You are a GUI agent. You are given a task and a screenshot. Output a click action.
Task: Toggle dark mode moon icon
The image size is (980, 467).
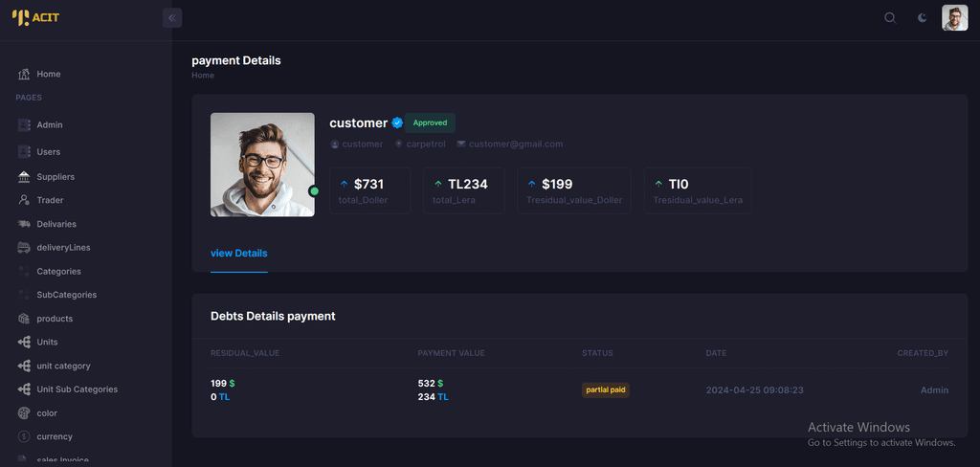[x=923, y=18]
